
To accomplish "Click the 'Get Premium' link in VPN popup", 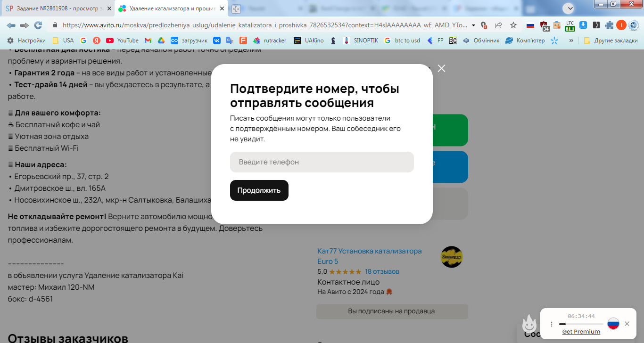I will click(x=581, y=331).
